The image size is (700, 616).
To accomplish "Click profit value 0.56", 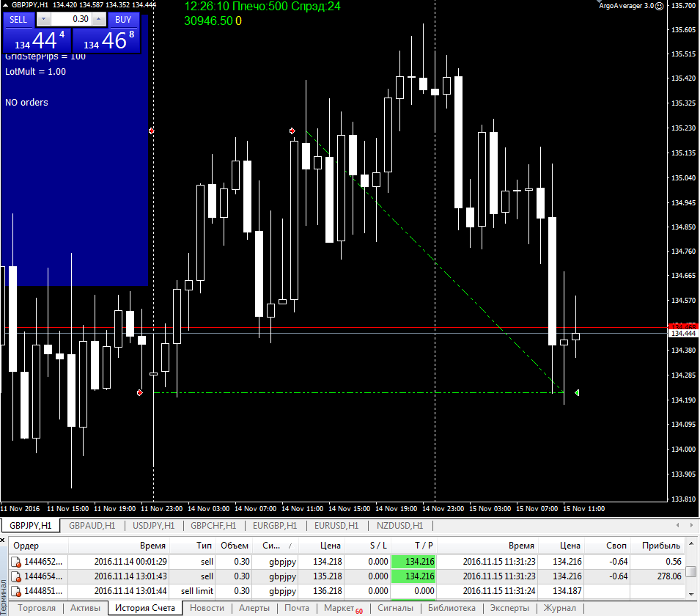I will click(673, 562).
